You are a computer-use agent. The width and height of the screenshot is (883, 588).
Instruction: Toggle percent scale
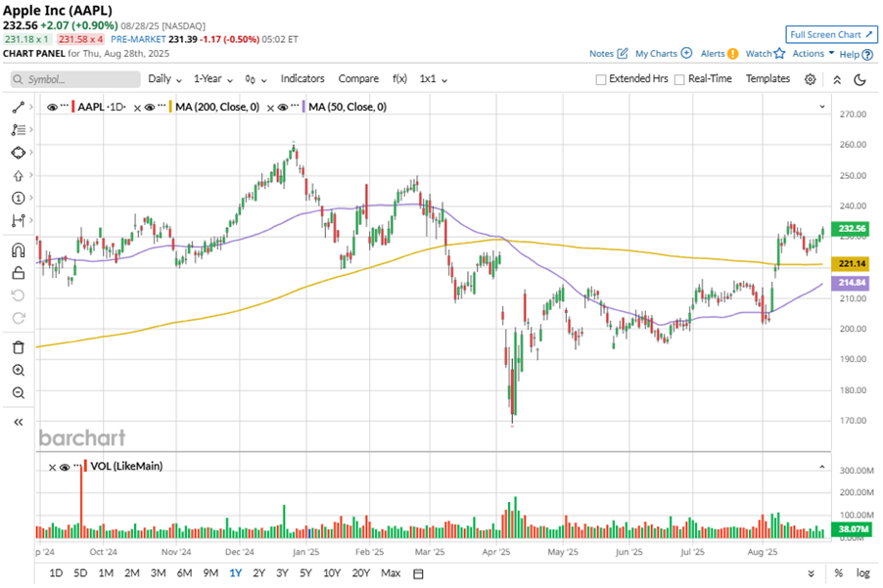838,573
